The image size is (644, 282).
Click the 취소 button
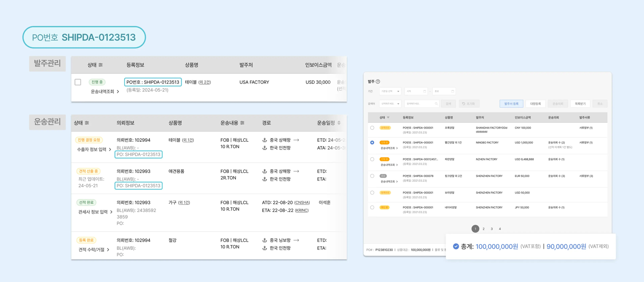point(600,104)
